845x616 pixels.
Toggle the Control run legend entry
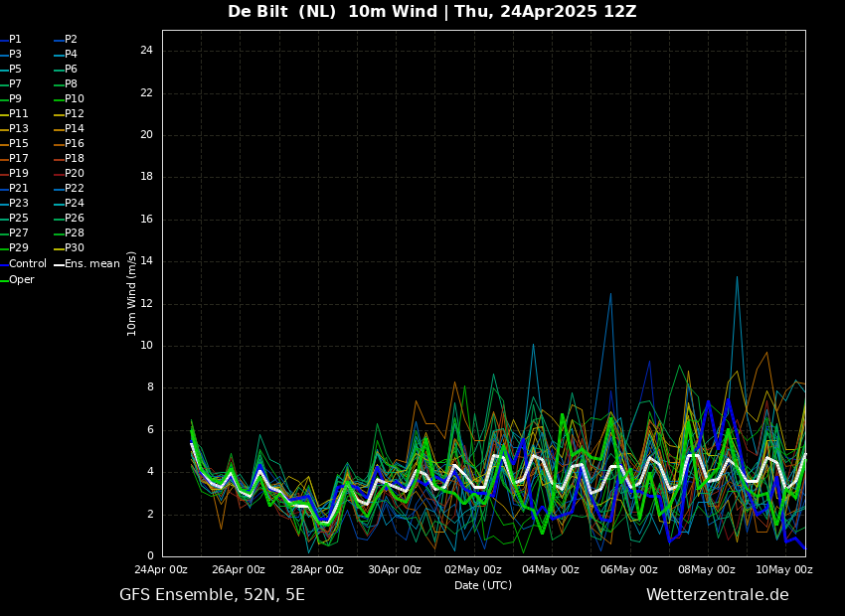27,264
